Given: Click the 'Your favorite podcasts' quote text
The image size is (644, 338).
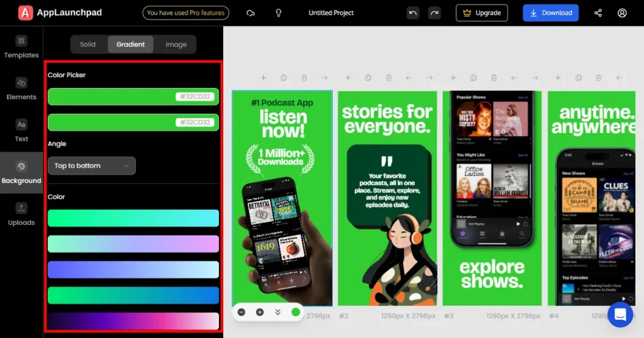Looking at the screenshot, I should [x=387, y=190].
